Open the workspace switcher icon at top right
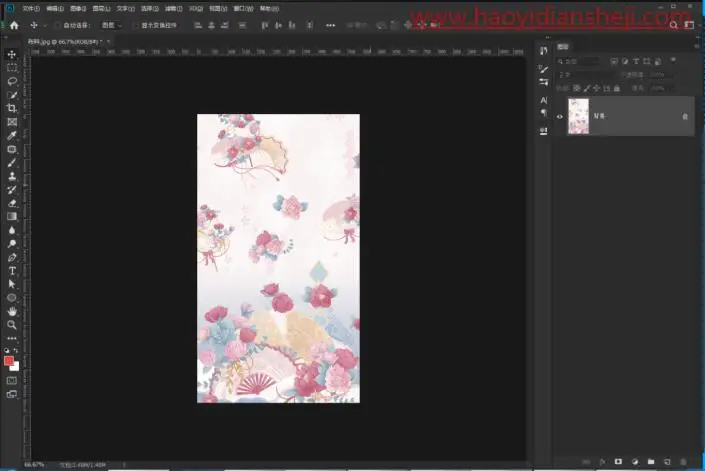The width and height of the screenshot is (705, 471). pos(689,25)
